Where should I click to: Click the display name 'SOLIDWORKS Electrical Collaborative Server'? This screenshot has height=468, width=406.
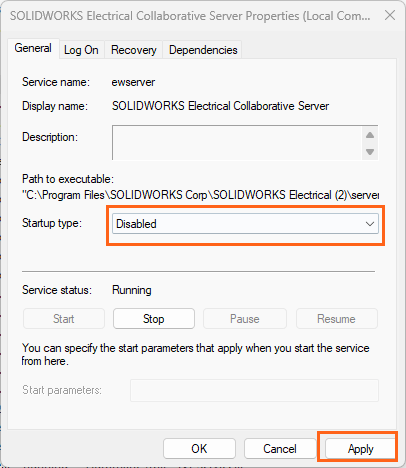click(x=220, y=106)
